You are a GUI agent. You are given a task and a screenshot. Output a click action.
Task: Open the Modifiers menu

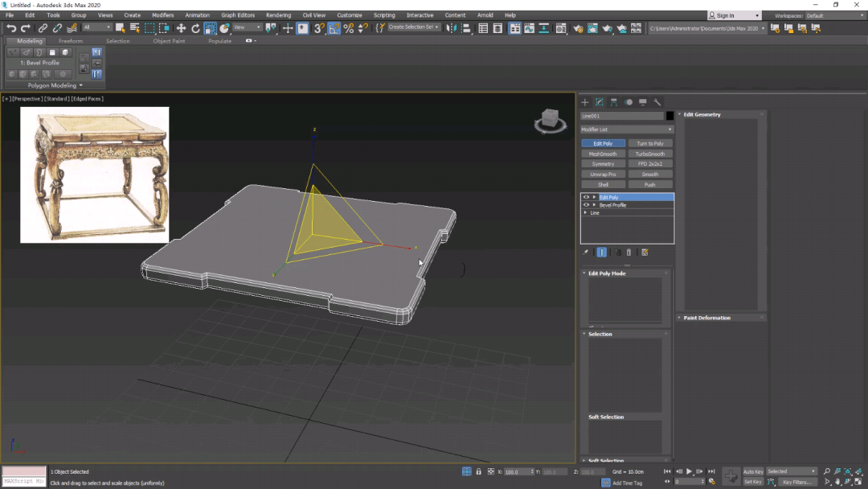162,15
